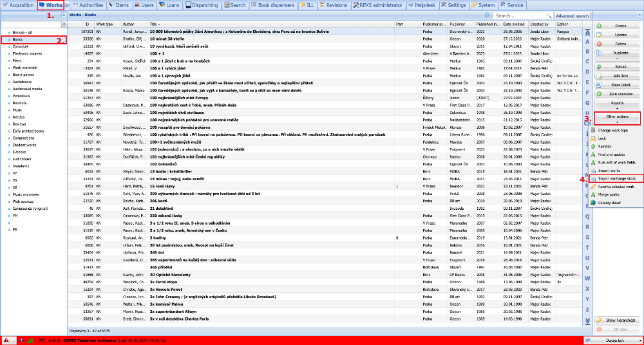Click the Works search input field
The image size is (644, 345).
click(x=520, y=16)
